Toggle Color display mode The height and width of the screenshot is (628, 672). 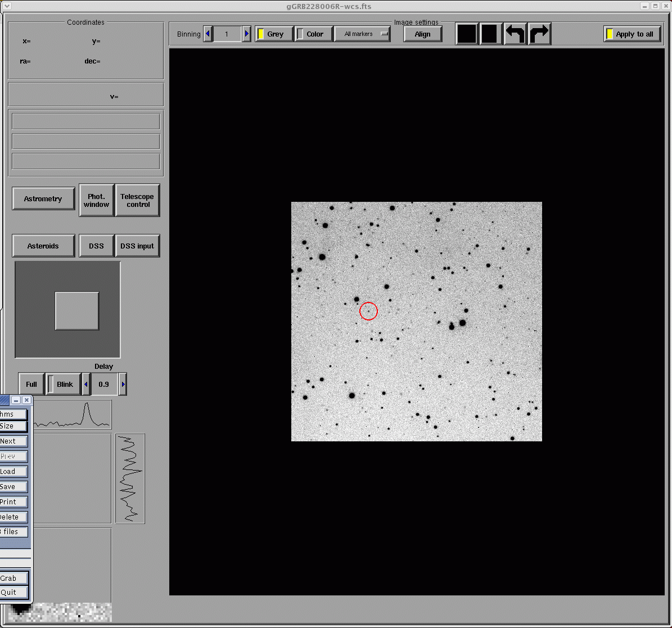coord(314,34)
